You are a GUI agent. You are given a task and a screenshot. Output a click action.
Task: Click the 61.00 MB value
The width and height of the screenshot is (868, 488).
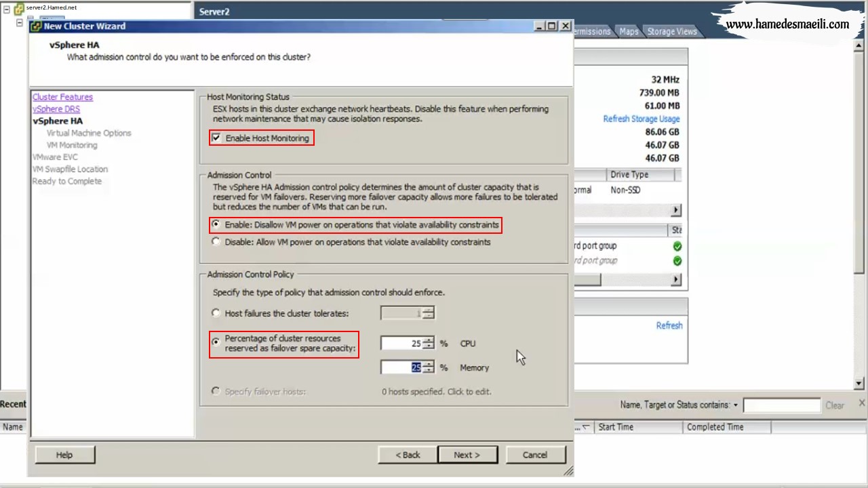(662, 106)
